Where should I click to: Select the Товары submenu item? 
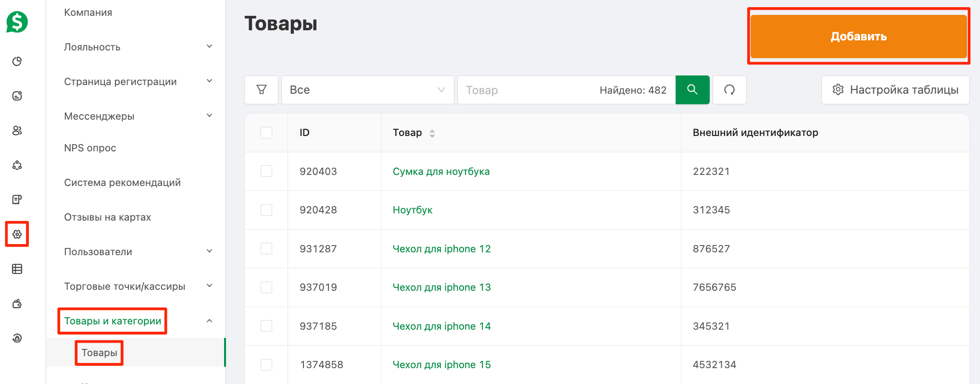[99, 353]
